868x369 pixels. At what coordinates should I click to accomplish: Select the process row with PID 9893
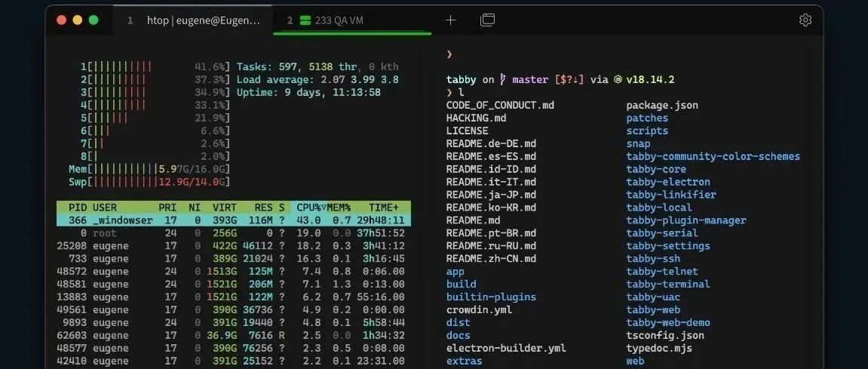234,322
